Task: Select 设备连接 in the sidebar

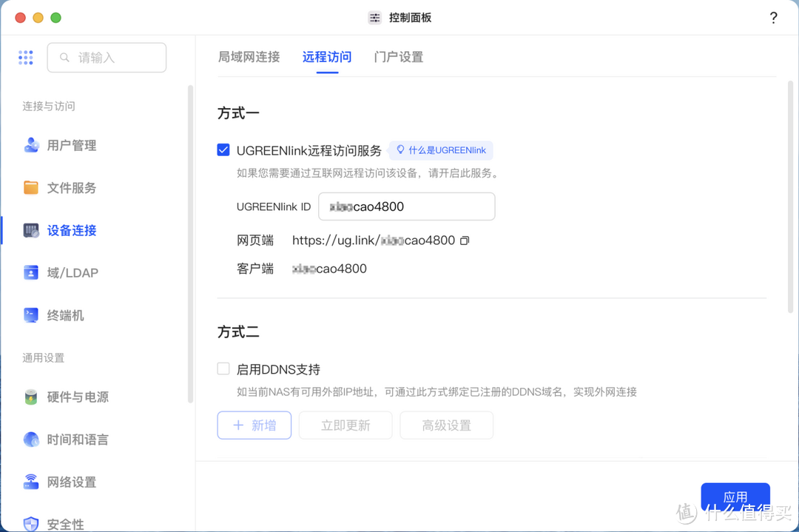Action: point(72,230)
